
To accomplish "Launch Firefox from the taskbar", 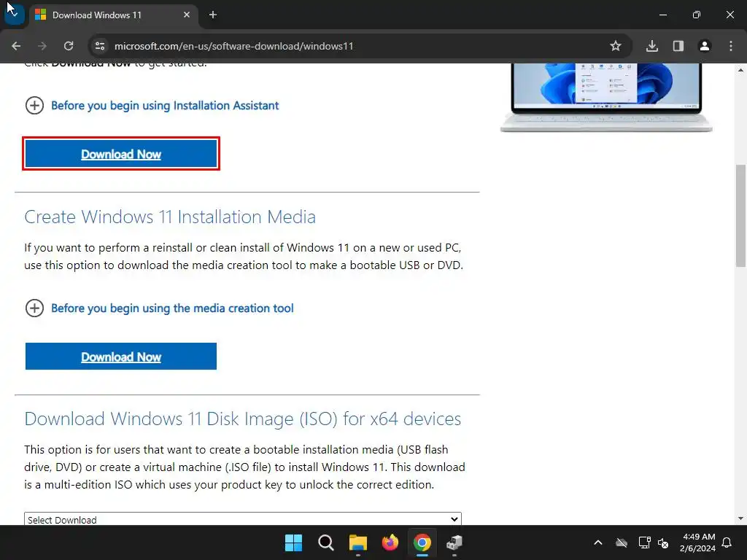I will coord(390,542).
